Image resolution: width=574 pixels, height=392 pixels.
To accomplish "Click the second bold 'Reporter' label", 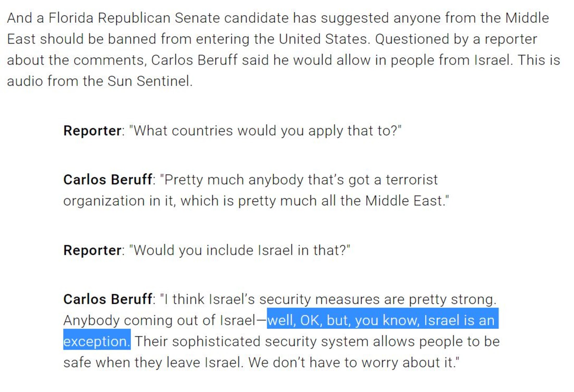I will [92, 250].
